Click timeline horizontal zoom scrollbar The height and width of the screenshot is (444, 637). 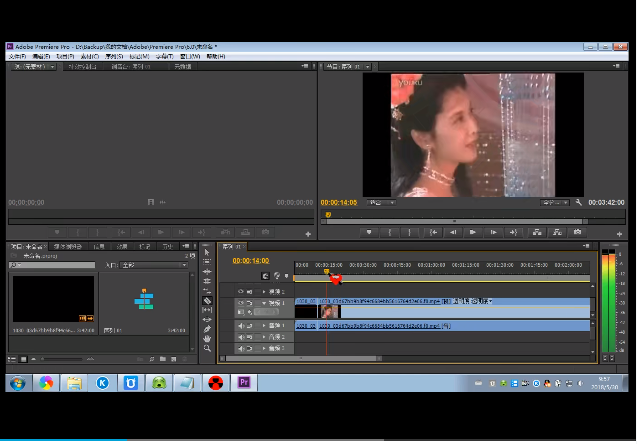(x=303, y=359)
